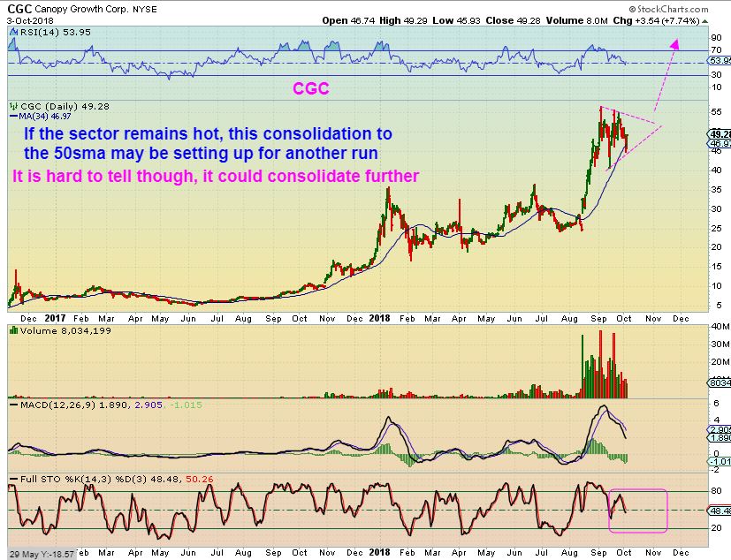This screenshot has width=731, height=560.
Task: Click the 3-Oct-2018 date label
Action: pos(30,21)
